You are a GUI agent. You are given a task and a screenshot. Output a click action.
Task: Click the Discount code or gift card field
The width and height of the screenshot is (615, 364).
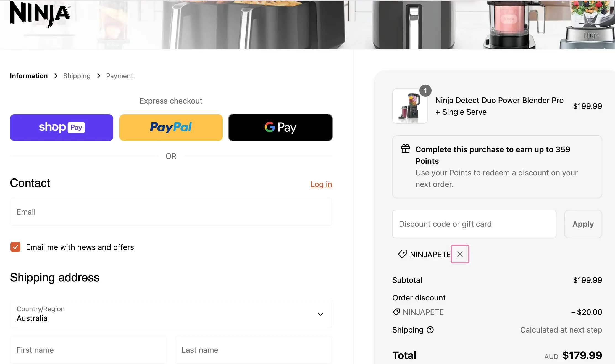tap(474, 224)
